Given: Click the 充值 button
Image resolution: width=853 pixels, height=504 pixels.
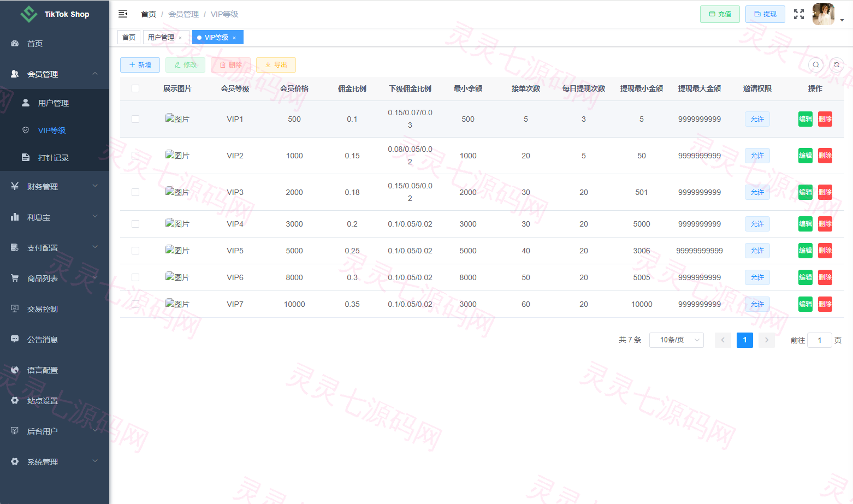Looking at the screenshot, I should click(x=720, y=14).
